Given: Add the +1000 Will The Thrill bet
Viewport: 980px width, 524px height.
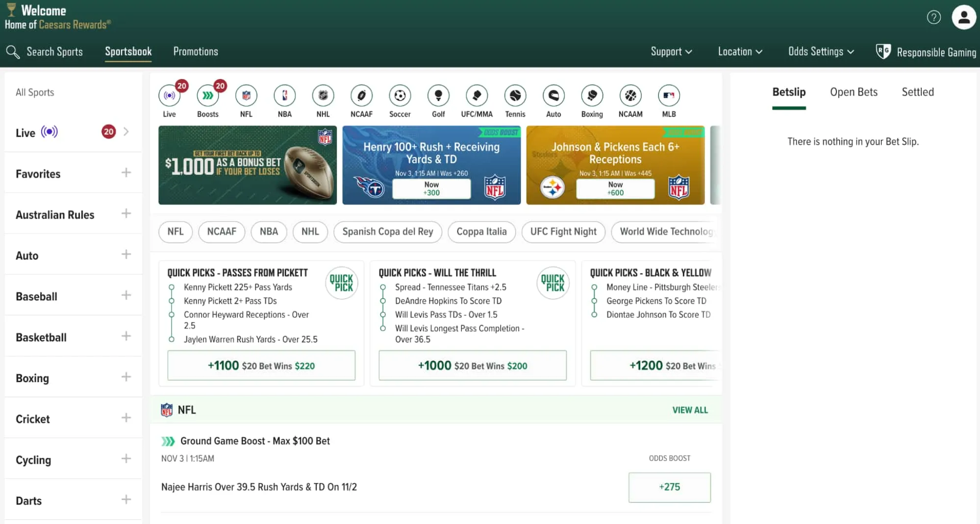Looking at the screenshot, I should coord(473,366).
